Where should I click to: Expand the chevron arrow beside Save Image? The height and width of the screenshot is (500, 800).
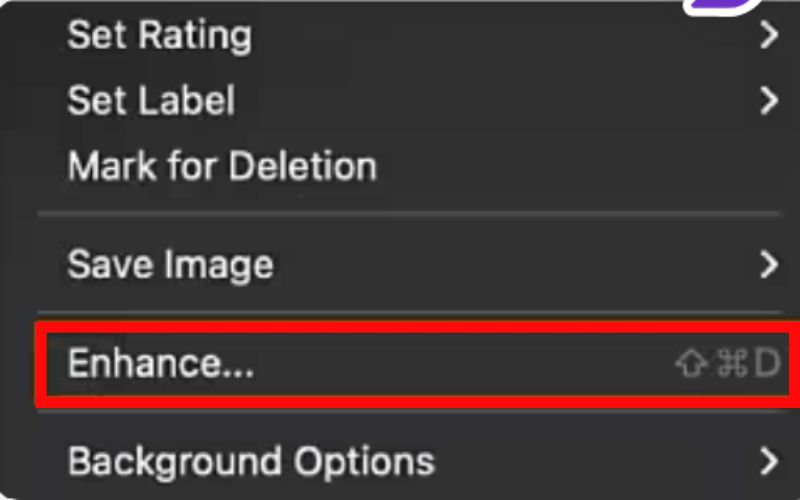[768, 264]
